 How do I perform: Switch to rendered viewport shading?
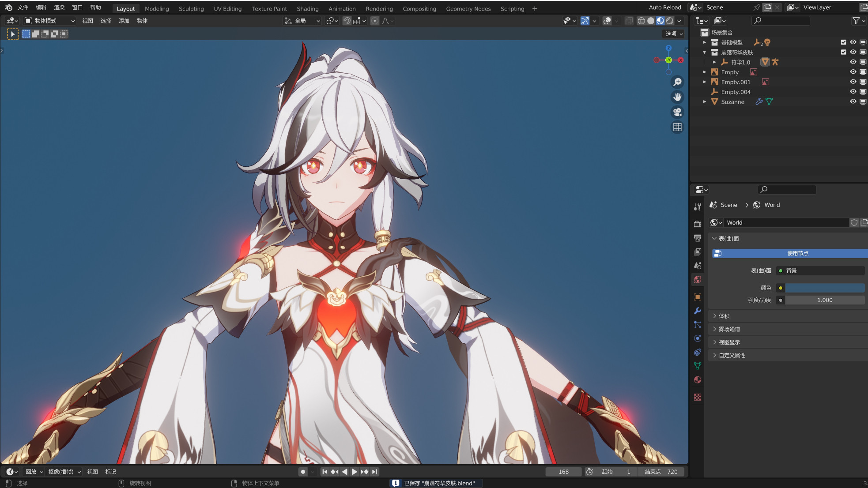670,21
